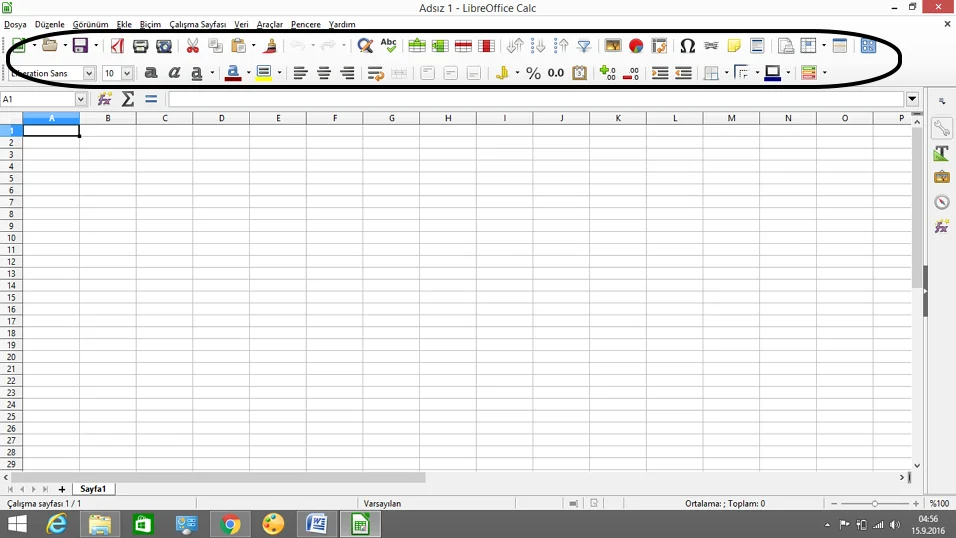Click the zoom out minus button
This screenshot has height=538, width=956.
[834, 504]
